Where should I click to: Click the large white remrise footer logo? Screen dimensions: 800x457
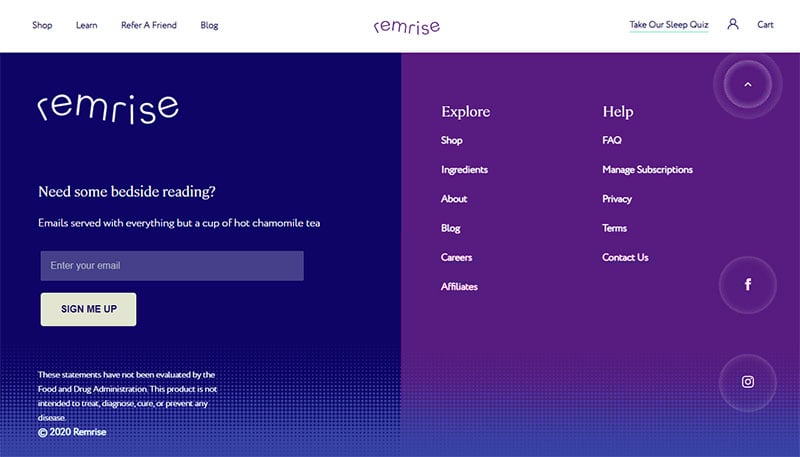pos(108,109)
